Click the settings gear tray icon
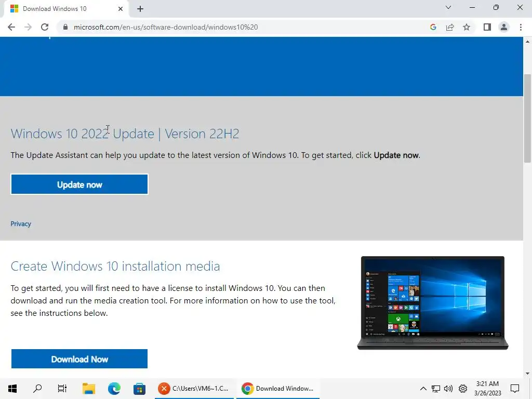The height and width of the screenshot is (399, 532). pos(463,389)
